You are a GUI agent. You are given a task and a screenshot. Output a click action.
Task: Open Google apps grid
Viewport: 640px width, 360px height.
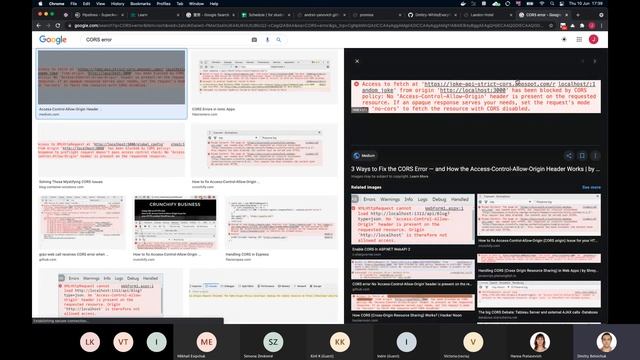pos(579,40)
